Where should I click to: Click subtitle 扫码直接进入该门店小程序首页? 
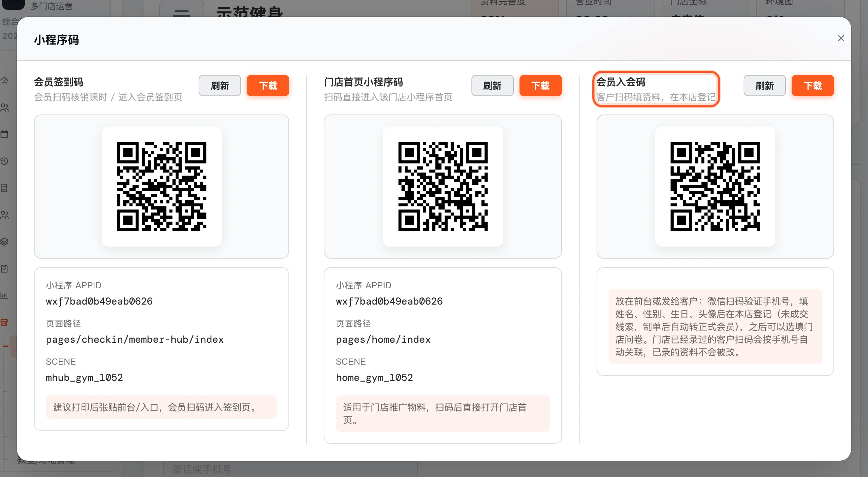(x=388, y=97)
